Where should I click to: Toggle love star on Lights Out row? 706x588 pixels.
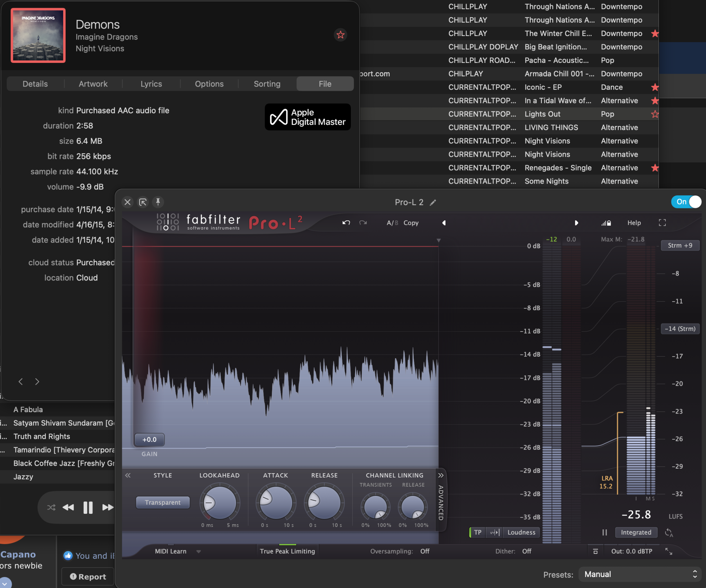655,114
